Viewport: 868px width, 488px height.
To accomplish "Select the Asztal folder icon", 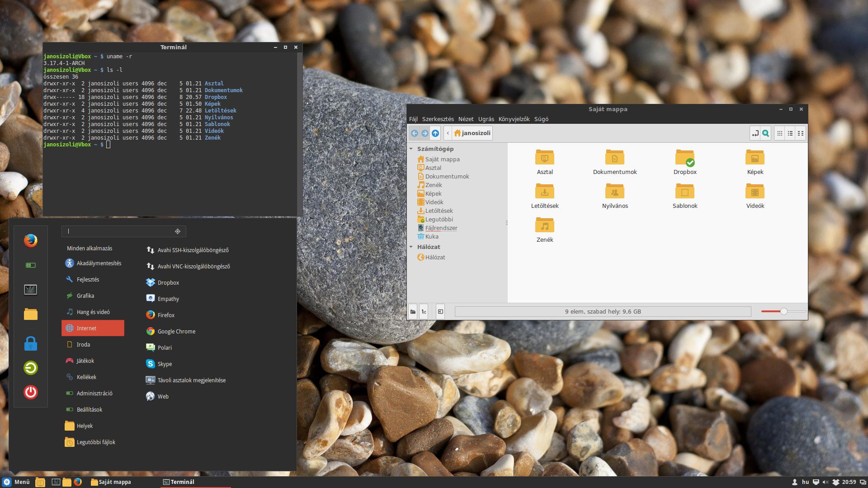I will click(545, 158).
